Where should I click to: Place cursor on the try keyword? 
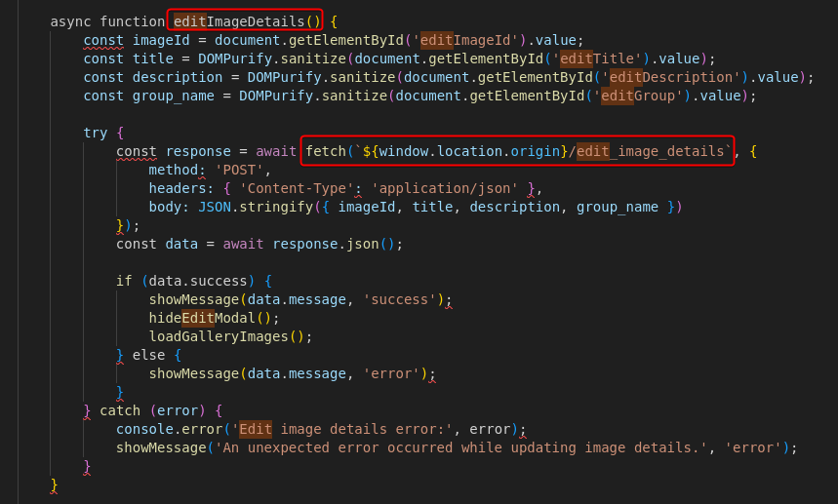coord(96,133)
